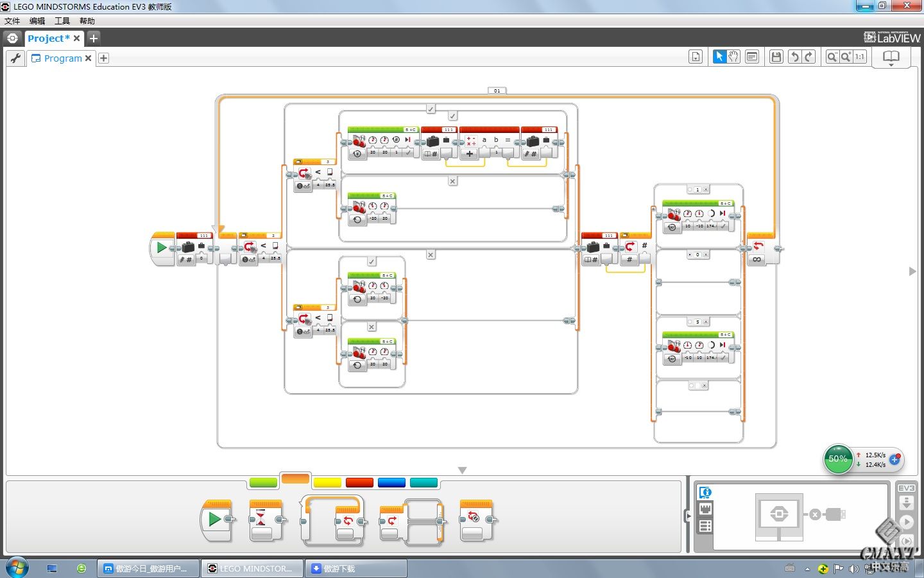Open the 工具 menu

point(62,21)
